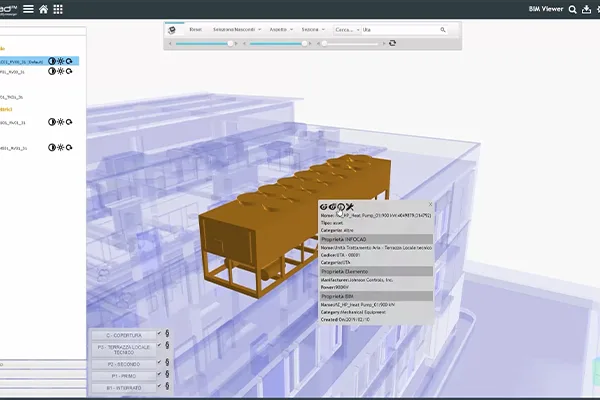Click reload icon on second model row
The image size is (600, 400).
coord(69,71)
